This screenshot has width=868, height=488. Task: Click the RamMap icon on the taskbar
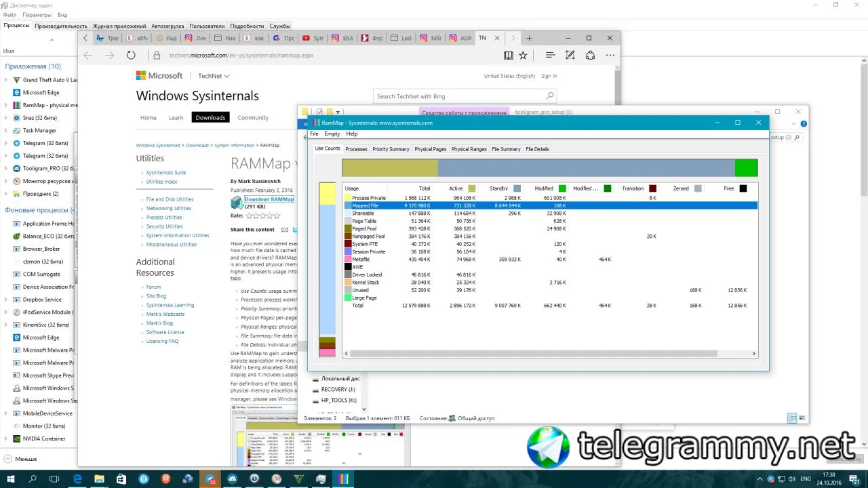342,479
